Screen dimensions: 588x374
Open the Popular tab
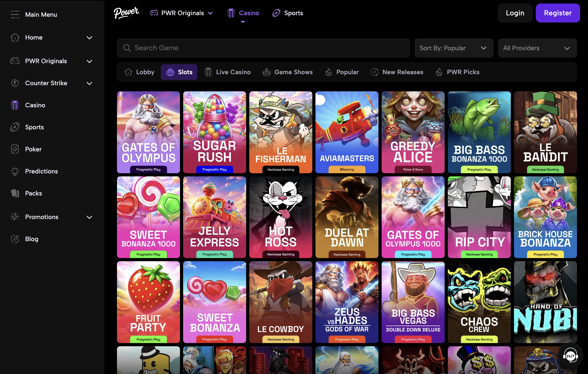point(342,72)
